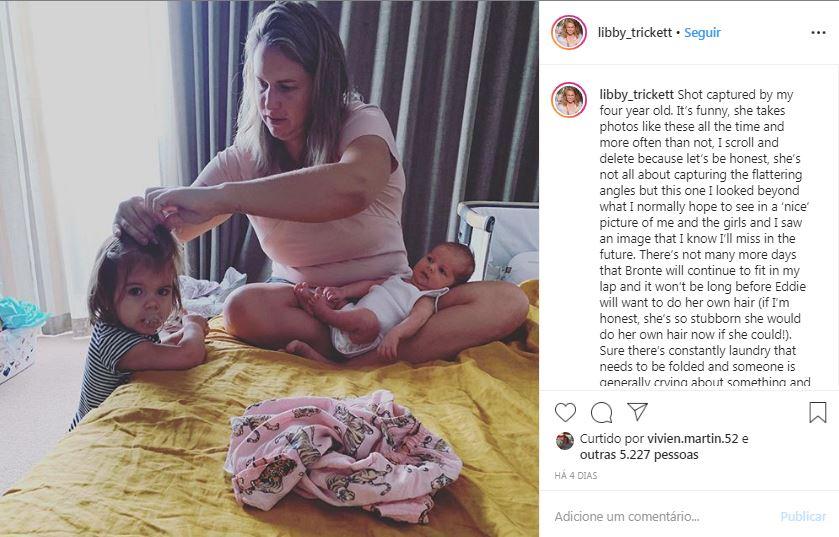This screenshot has width=839, height=537.
Task: Click the pink tiger blanket in photo
Action: 342,456
